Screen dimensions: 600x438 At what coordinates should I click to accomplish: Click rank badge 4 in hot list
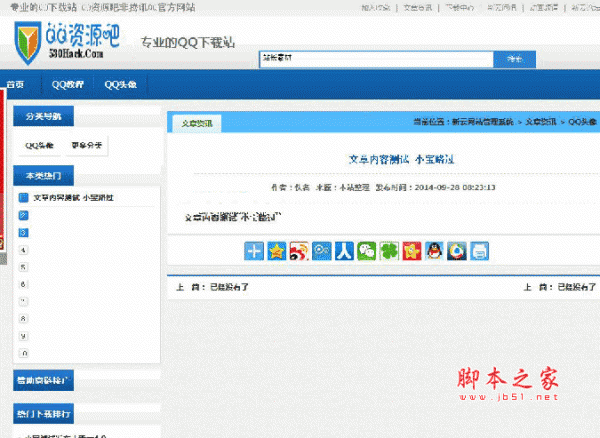click(23, 250)
